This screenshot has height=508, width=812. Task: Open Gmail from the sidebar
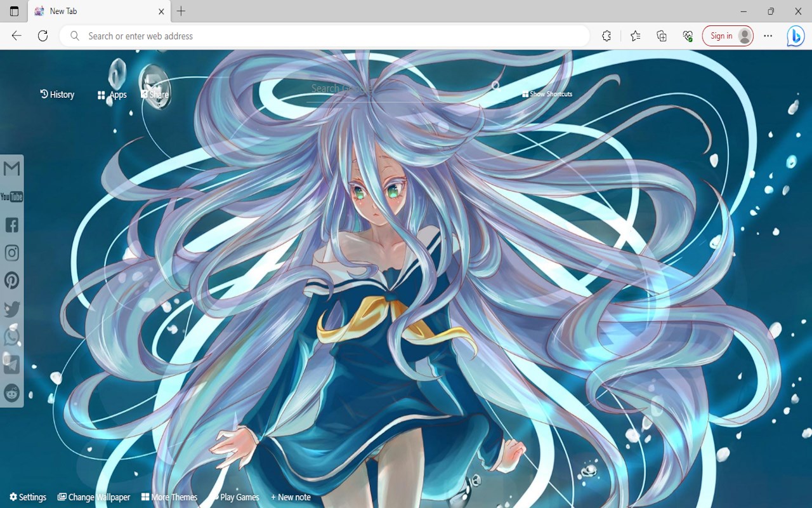click(11, 168)
